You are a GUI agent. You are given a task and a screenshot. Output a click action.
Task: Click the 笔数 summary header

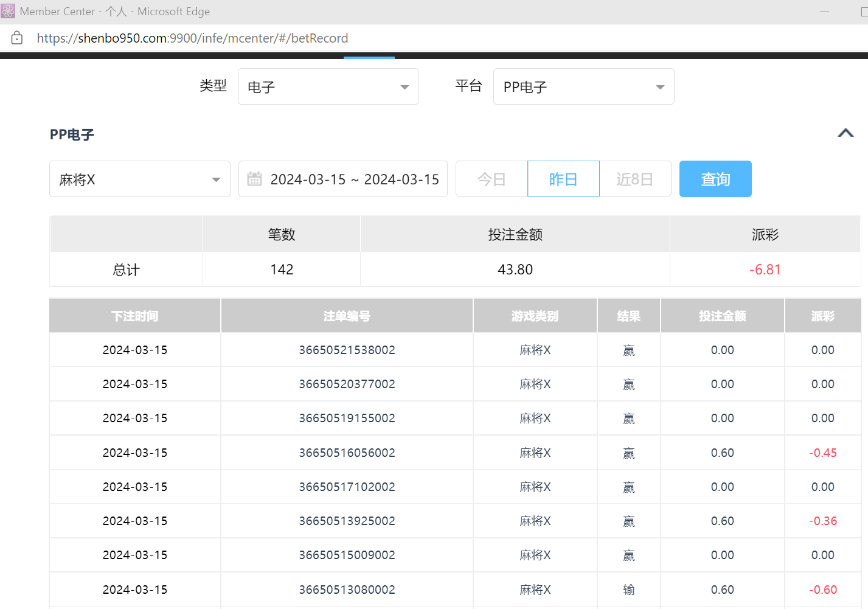(x=282, y=234)
